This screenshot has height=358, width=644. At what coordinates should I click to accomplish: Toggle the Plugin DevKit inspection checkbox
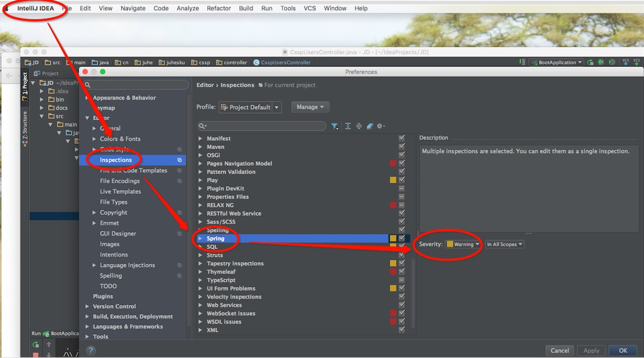point(402,188)
